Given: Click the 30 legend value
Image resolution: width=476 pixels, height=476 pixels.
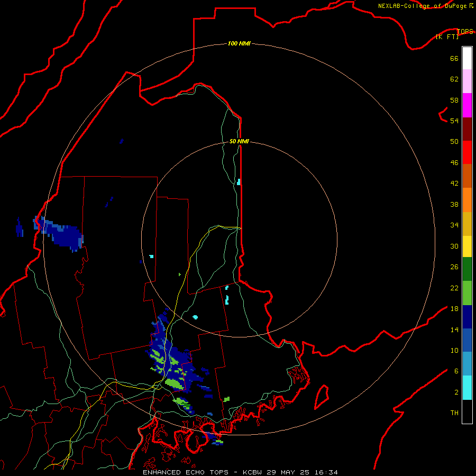Looking at the screenshot, I should tap(454, 246).
